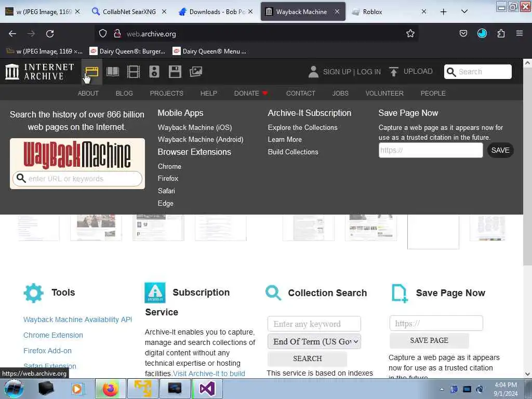
Task: Open the Firefox account avatar icon
Action: [x=482, y=33]
